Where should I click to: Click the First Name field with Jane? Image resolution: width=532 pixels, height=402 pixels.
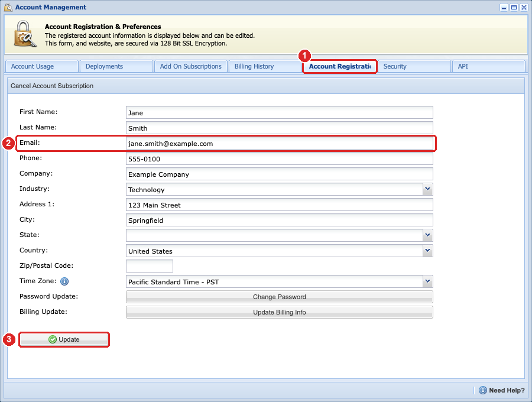click(279, 113)
